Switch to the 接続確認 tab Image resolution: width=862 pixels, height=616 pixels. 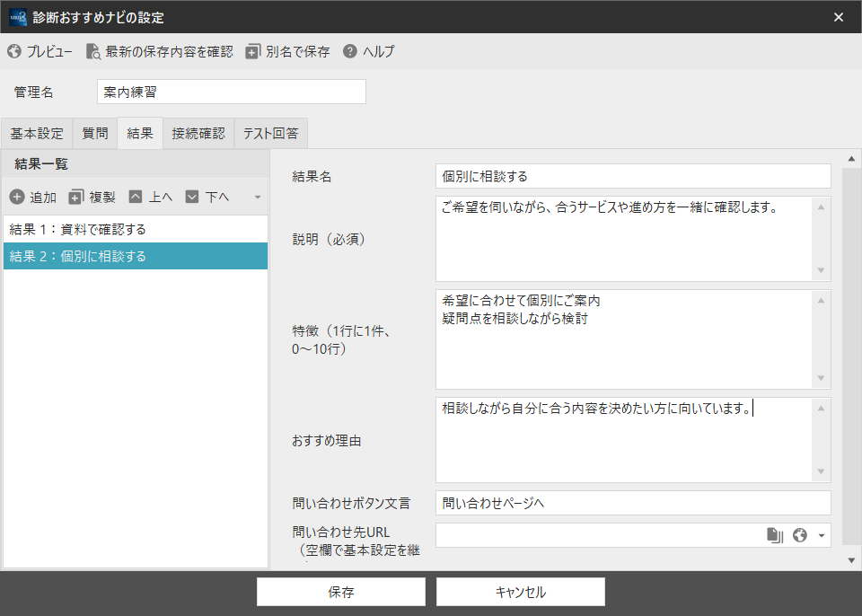pos(198,133)
